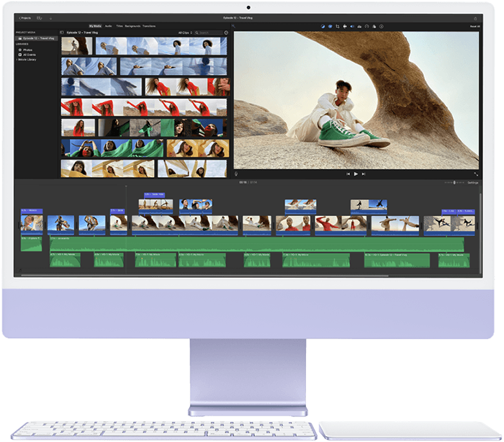This screenshot has height=442, width=504.
Task: Go back to Projects
Action: (x=24, y=18)
